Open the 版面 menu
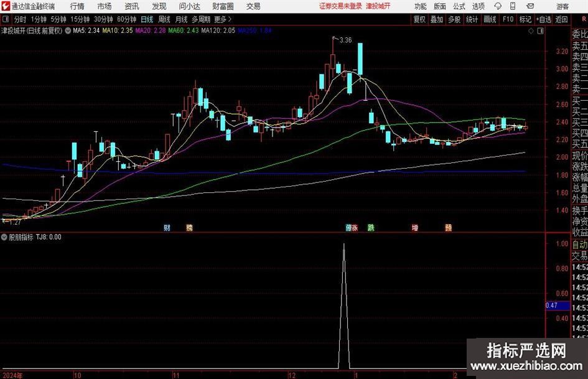588x379 pixels. pyautogui.click(x=439, y=6)
